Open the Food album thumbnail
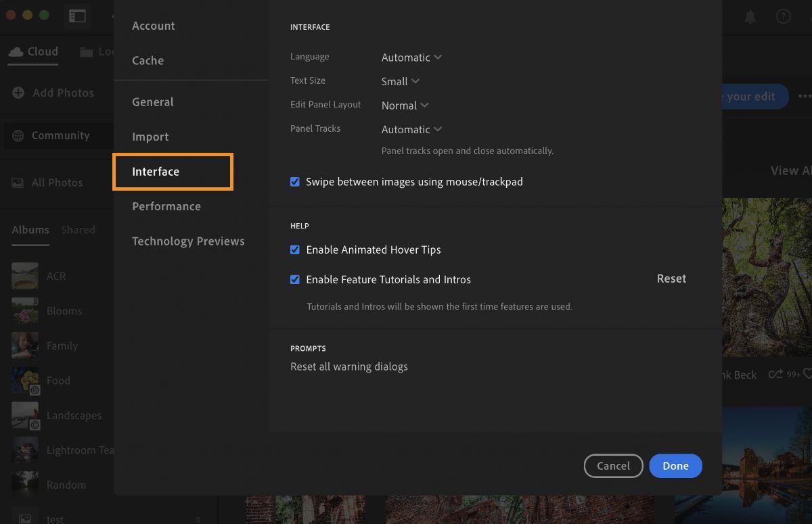The height and width of the screenshot is (524, 812). (25, 381)
